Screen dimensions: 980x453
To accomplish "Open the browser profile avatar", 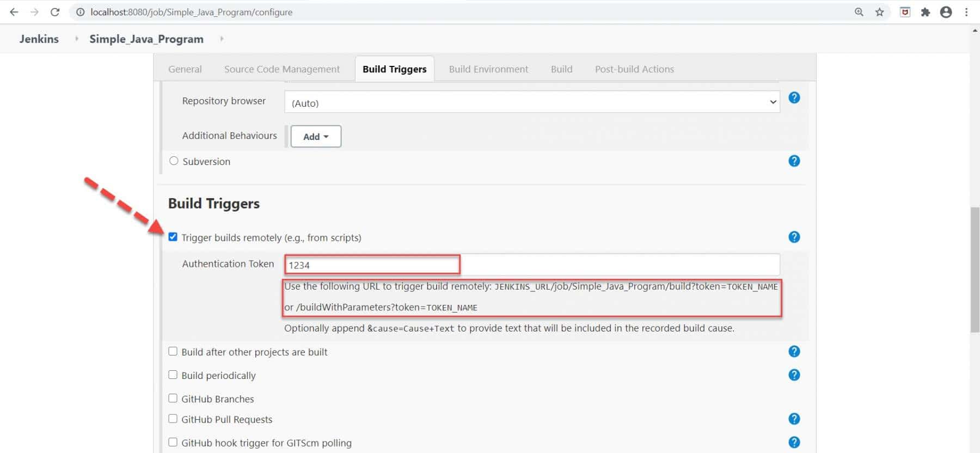I will (946, 12).
